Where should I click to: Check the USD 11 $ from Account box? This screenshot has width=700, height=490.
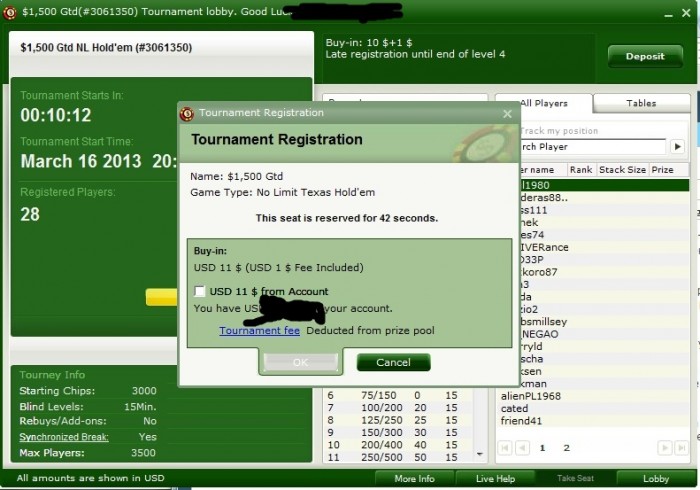click(x=200, y=291)
